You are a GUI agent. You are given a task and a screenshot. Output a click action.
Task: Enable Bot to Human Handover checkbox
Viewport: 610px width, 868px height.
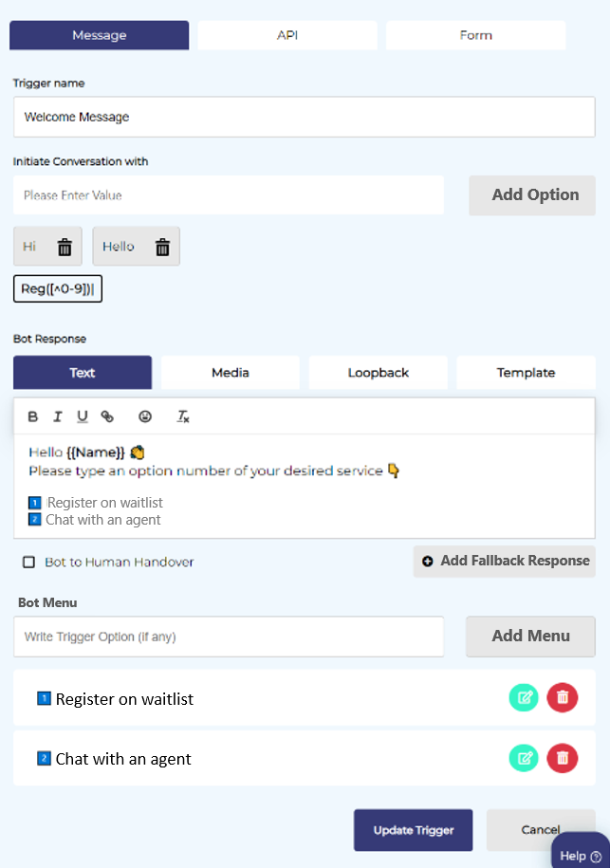click(29, 563)
